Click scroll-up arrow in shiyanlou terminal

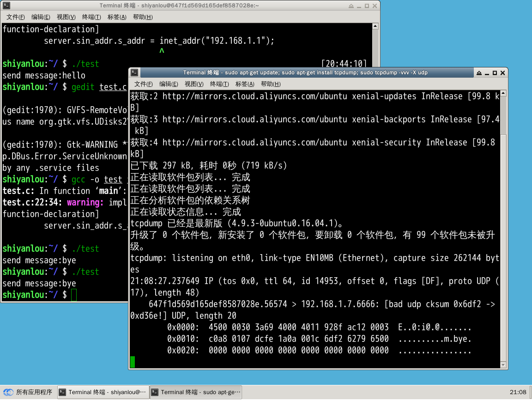pyautogui.click(x=375, y=27)
